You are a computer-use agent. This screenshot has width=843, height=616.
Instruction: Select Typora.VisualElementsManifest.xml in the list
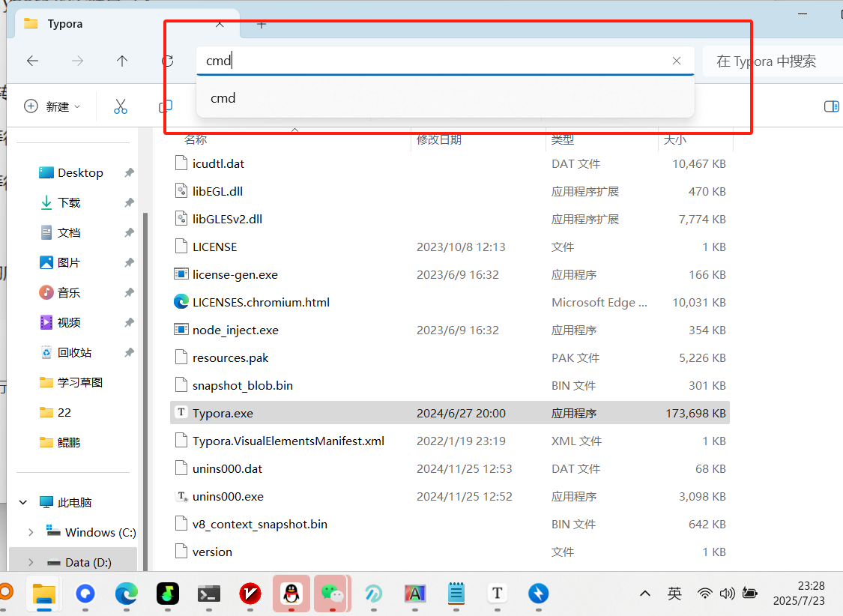288,441
